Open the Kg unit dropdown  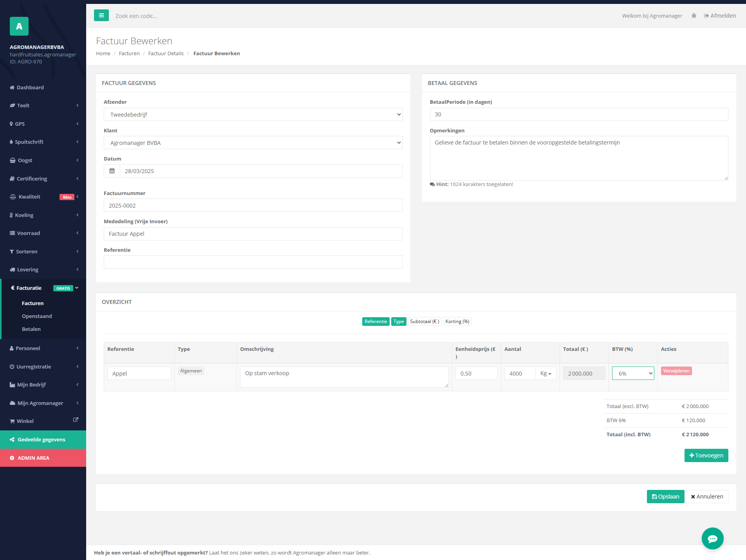[546, 373]
